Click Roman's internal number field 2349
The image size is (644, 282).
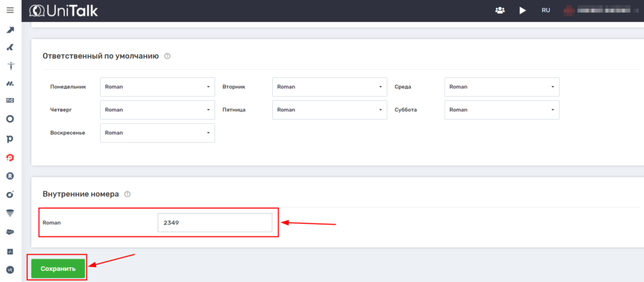[x=214, y=223]
